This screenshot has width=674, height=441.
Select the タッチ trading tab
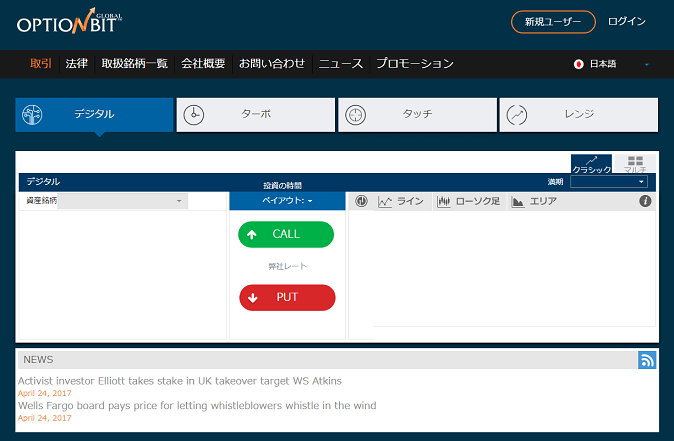pyautogui.click(x=417, y=115)
